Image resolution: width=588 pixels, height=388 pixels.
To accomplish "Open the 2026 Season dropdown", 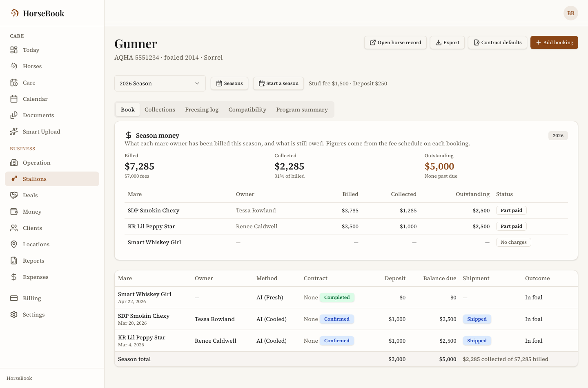I will [160, 83].
